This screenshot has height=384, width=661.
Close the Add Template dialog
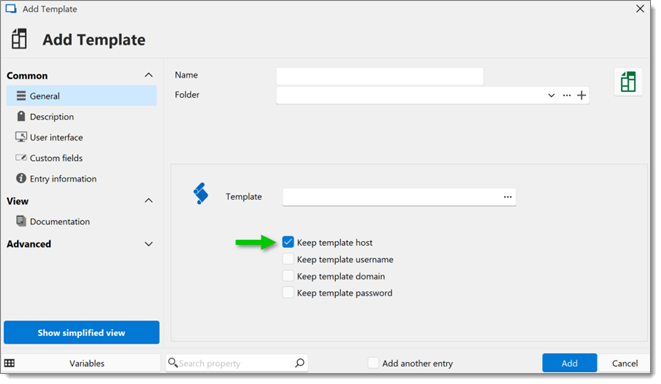640,8
